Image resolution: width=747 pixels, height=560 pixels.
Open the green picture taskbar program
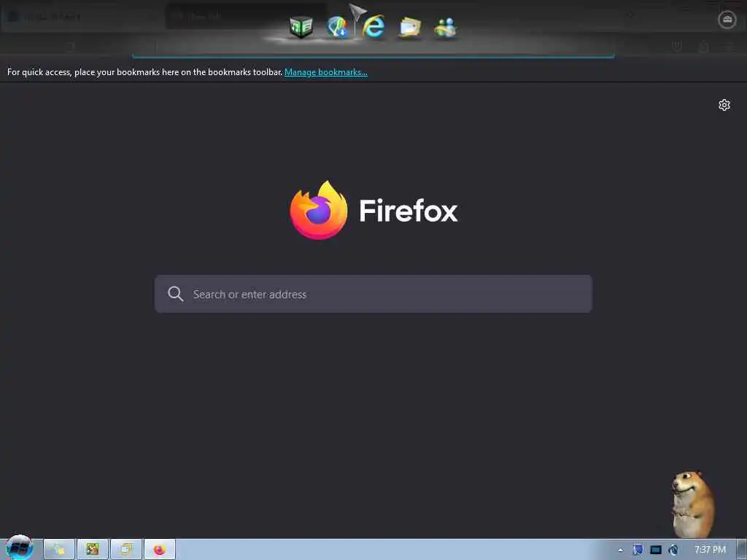click(93, 550)
